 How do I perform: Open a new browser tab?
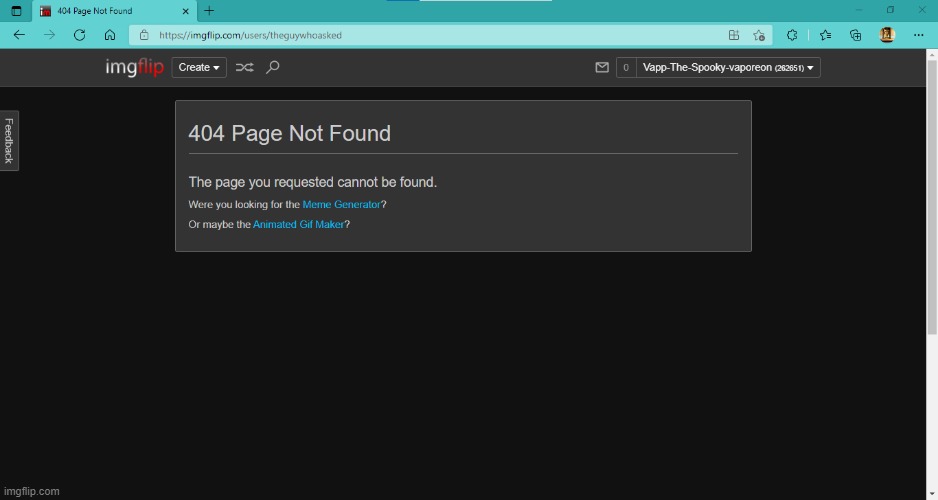(209, 11)
